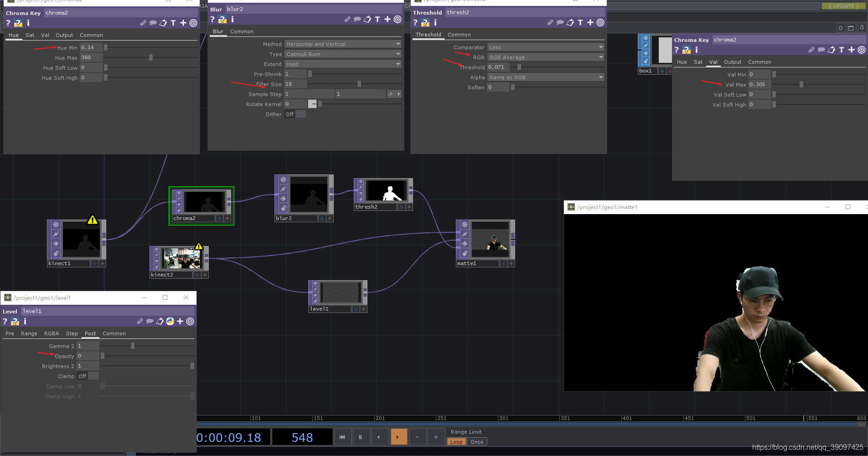
Task: Open RGB Average dropdown in thresh2
Action: click(546, 57)
